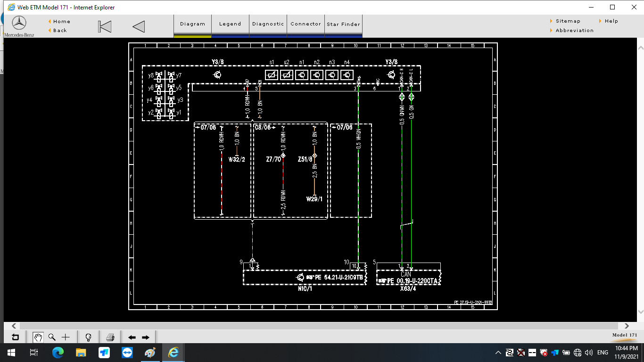Select the magnifier zoom tool
Image resolution: width=644 pixels, height=362 pixels.
pyautogui.click(x=52, y=337)
